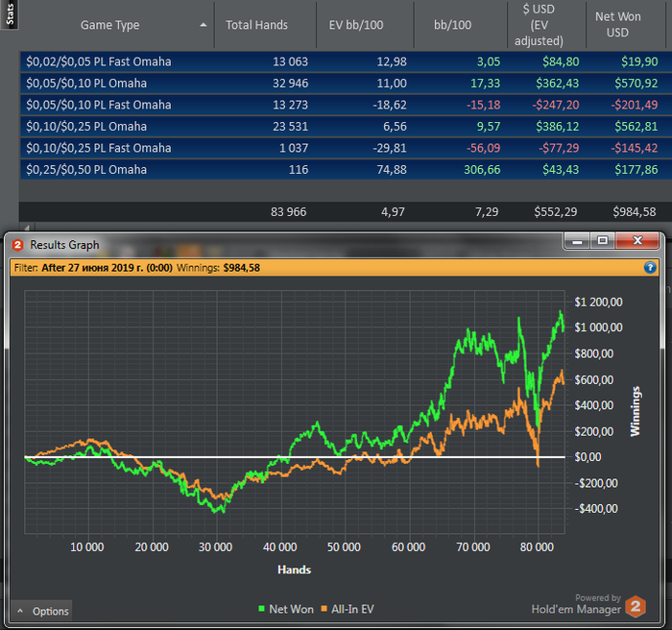Open the Stats side tab

click(9, 13)
